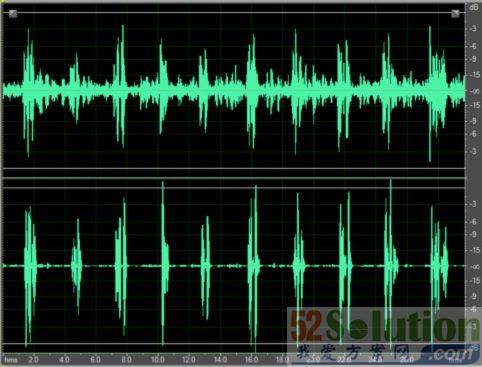The width and height of the screenshot is (482, 367).
Task: Click the 2.0 mark on the time ruler
Action: (x=33, y=360)
